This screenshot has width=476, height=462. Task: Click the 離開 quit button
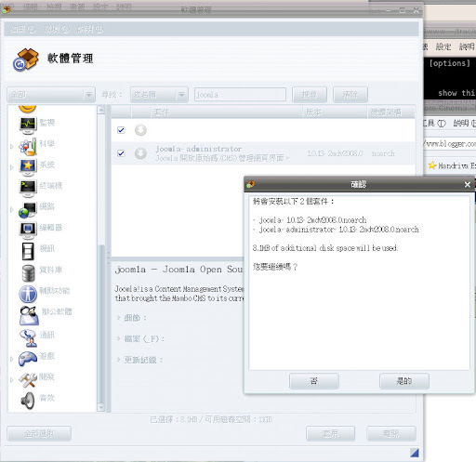click(x=391, y=433)
